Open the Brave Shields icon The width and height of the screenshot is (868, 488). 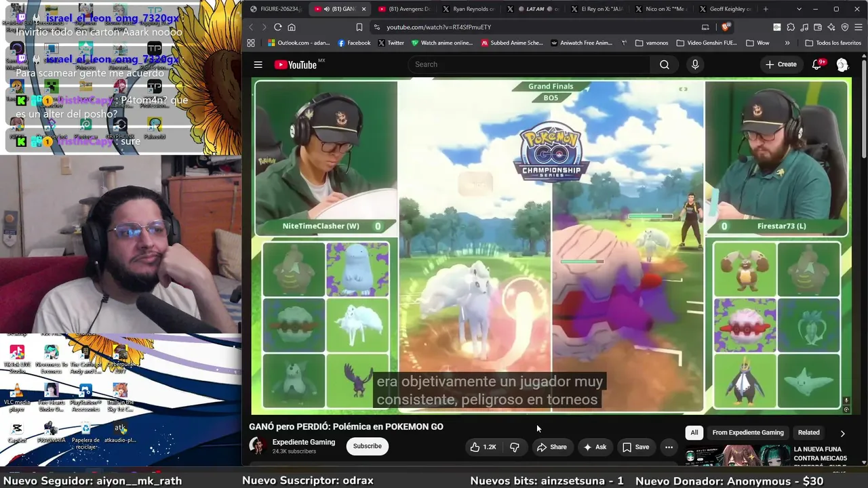pyautogui.click(x=726, y=27)
